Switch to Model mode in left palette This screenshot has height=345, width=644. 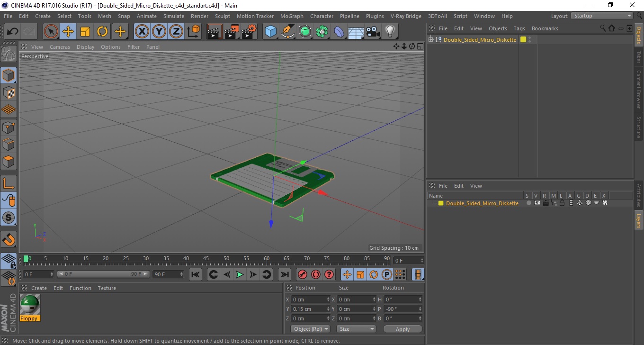pyautogui.click(x=9, y=75)
